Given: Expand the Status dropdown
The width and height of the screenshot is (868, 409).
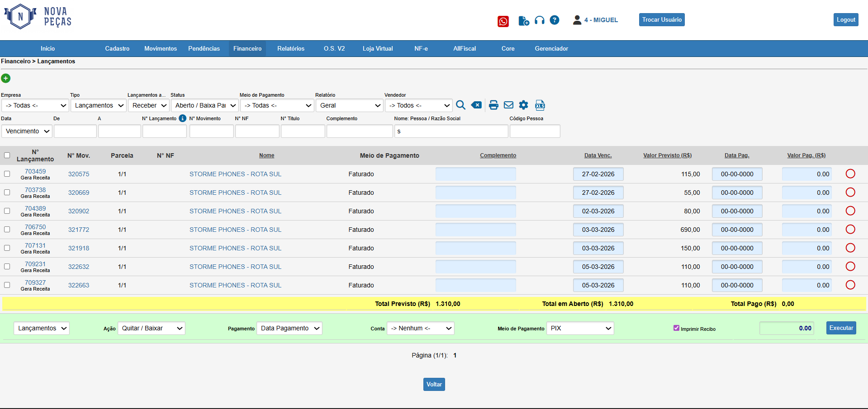Looking at the screenshot, I should (x=205, y=105).
